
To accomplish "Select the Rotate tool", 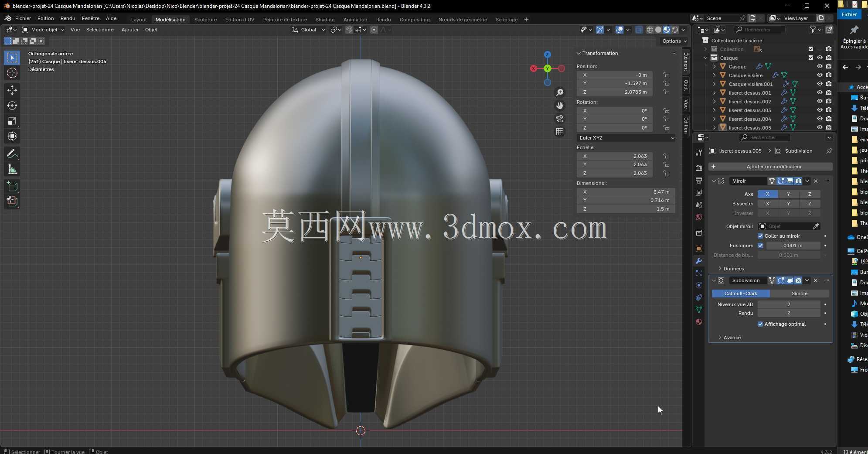I will [x=12, y=106].
